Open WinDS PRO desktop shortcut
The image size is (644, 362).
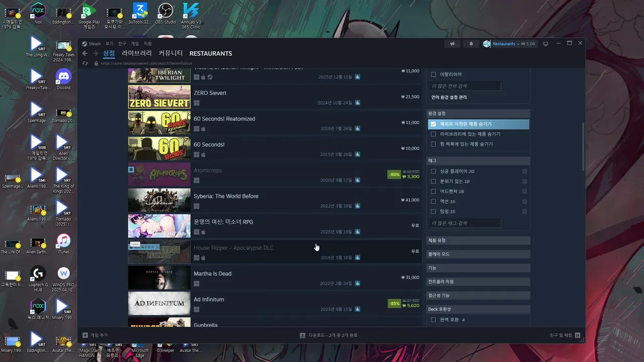point(63,279)
